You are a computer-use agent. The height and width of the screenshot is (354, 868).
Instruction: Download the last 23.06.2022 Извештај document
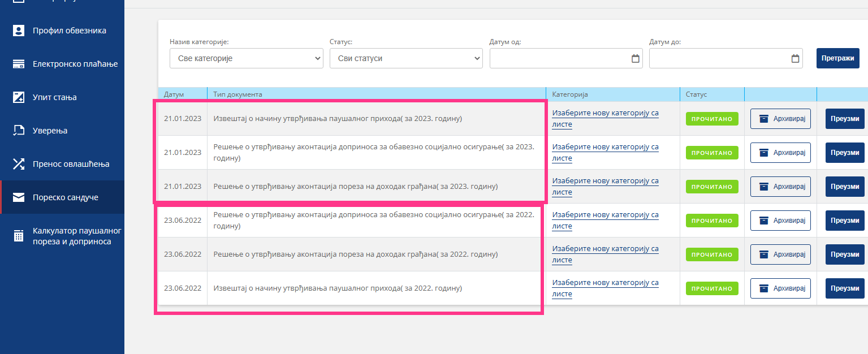coord(845,288)
